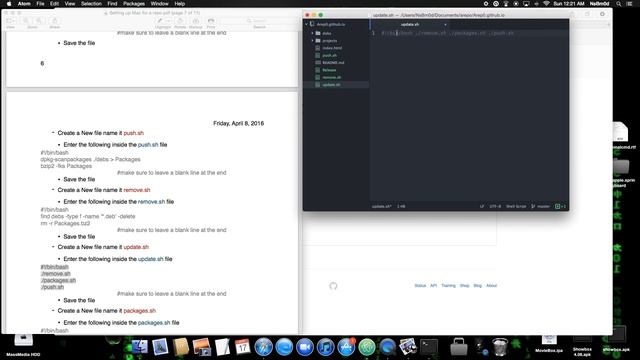Viewport: 640px width, 360px height.
Task: Open Safari from the Dock
Action: (x=263, y=347)
